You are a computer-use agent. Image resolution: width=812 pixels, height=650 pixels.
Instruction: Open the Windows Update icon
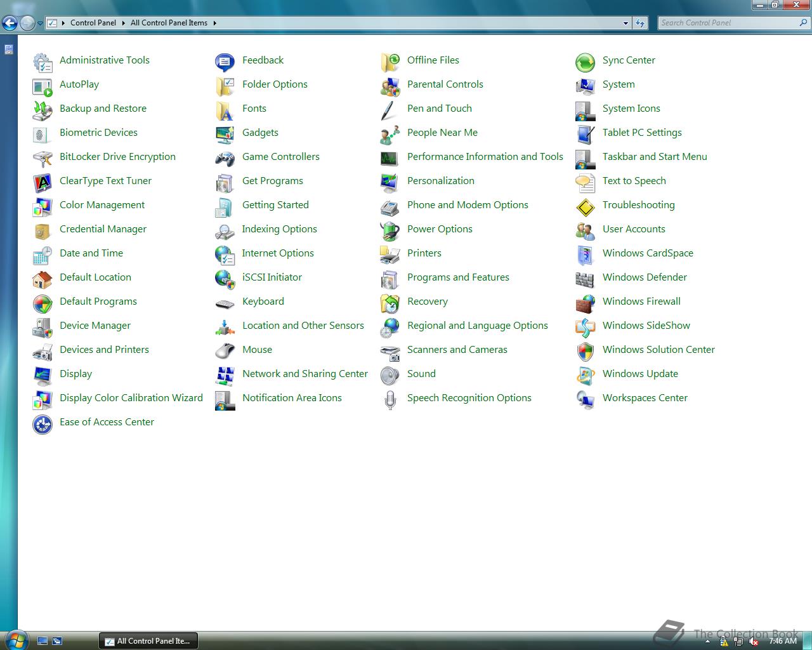pyautogui.click(x=586, y=375)
